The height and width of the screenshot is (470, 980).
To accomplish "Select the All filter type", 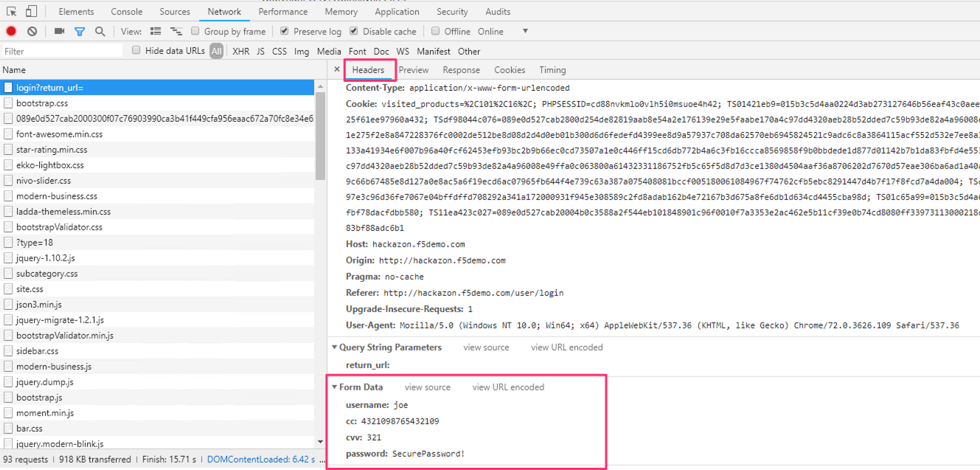I will [x=216, y=51].
